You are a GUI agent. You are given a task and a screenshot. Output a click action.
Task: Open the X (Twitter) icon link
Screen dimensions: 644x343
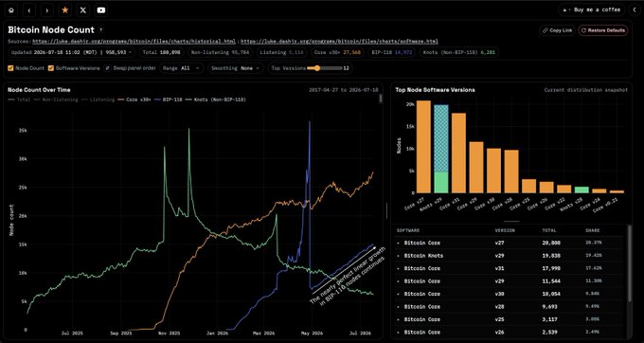pos(83,10)
